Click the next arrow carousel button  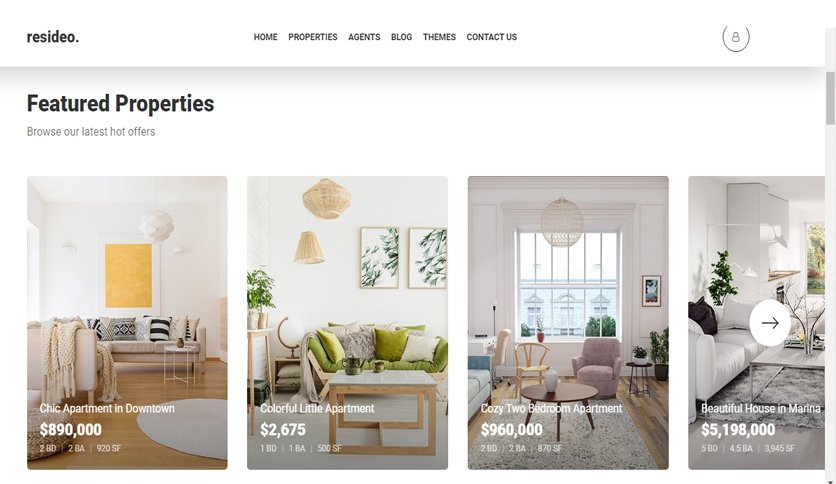770,322
